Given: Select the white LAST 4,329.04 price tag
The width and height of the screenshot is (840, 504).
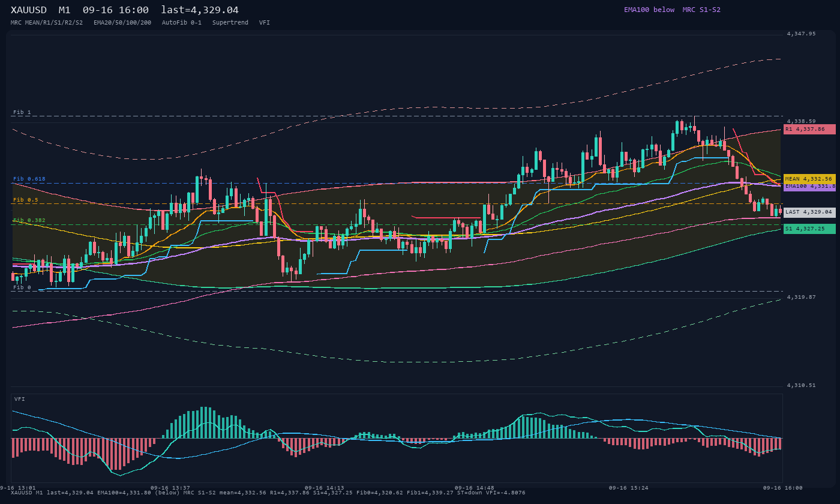Looking at the screenshot, I should pos(809,212).
